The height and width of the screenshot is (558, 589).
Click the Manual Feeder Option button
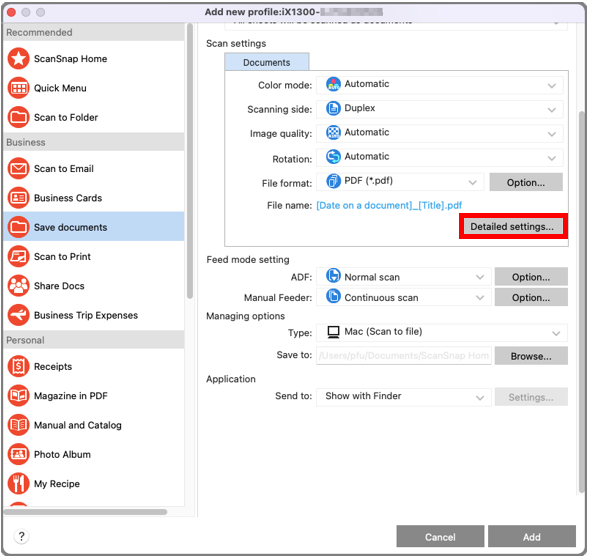(531, 298)
